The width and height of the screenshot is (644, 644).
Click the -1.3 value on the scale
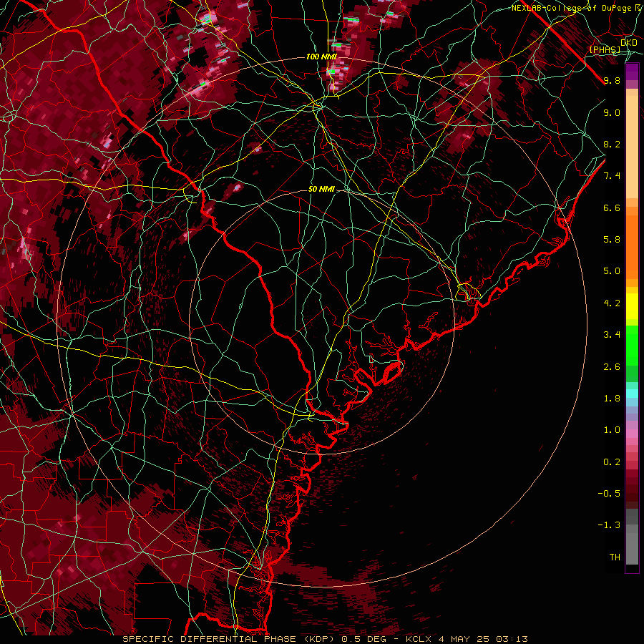(609, 525)
